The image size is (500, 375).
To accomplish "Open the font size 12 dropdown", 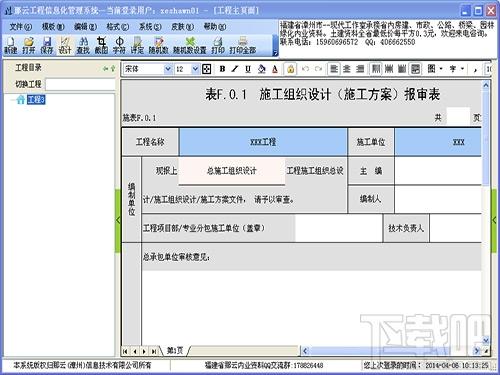I will tap(195, 69).
